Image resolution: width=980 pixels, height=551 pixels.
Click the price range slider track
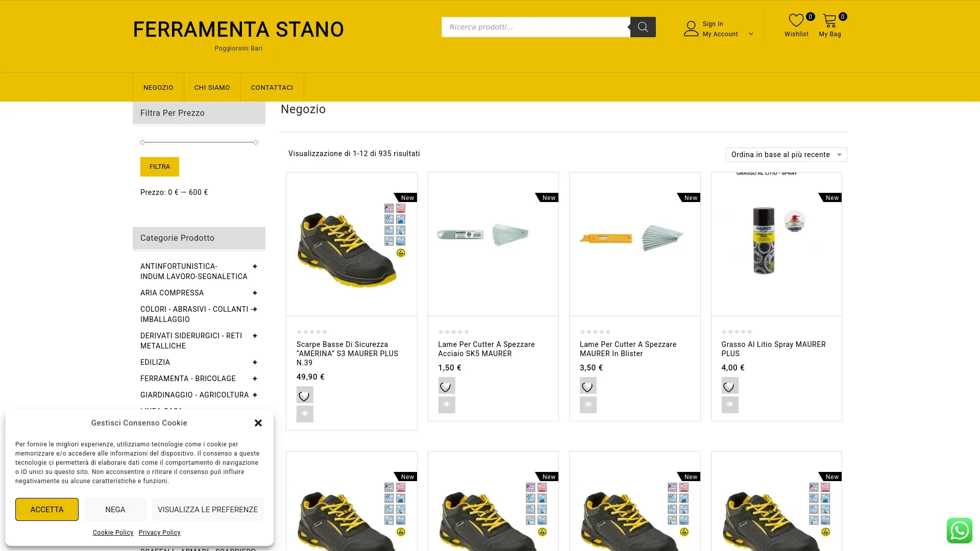coord(199,142)
